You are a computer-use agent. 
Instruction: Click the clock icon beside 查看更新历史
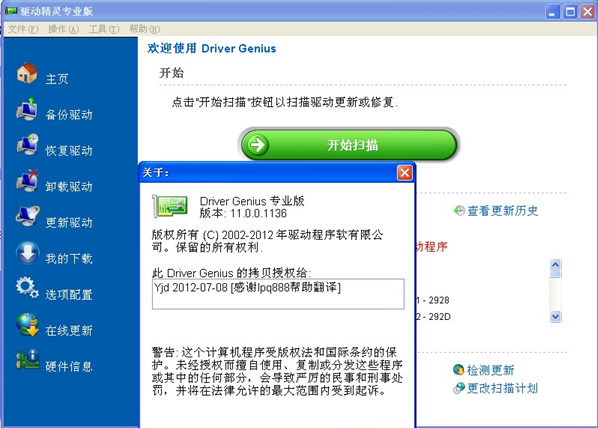459,211
